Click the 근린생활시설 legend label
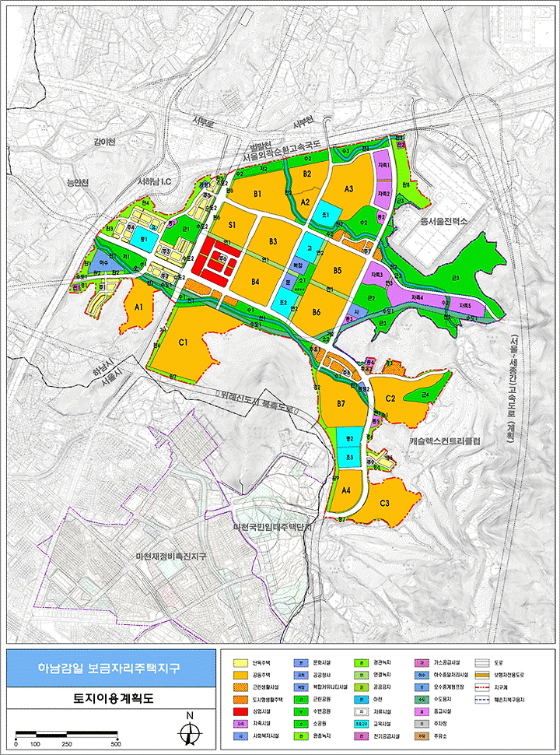This screenshot has width=560, height=755. coord(264,687)
